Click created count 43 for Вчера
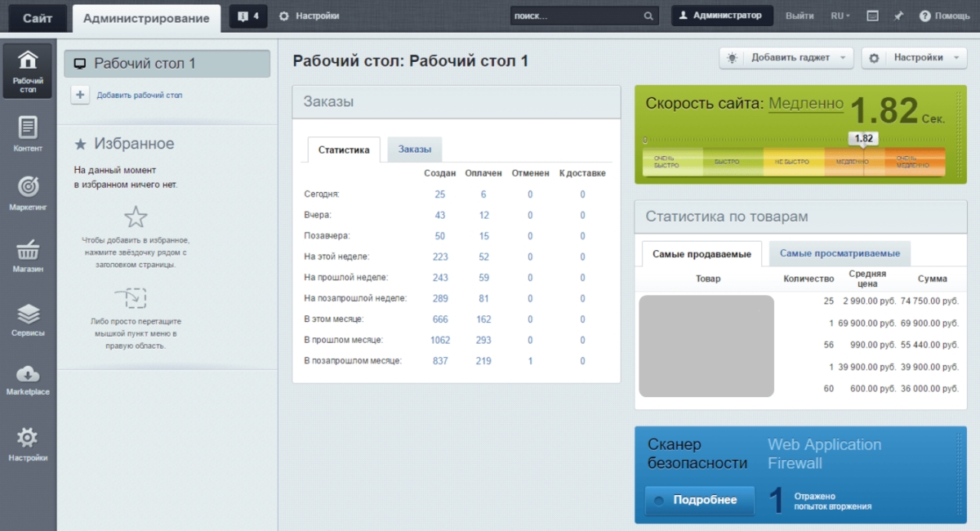Screen dimensions: 980x531 coord(440,215)
